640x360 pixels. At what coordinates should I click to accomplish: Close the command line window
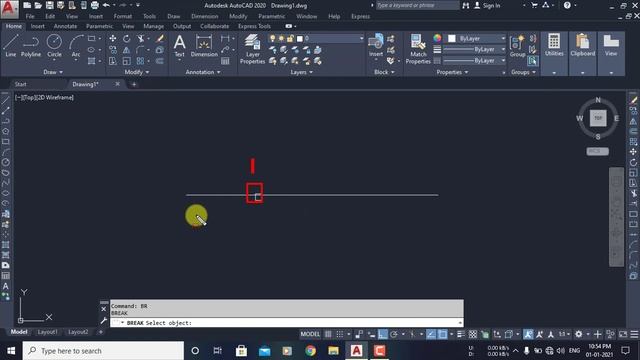pyautogui.click(x=103, y=309)
